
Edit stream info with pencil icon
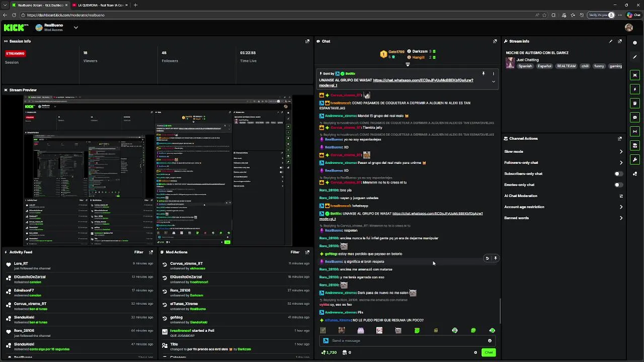[x=611, y=41]
